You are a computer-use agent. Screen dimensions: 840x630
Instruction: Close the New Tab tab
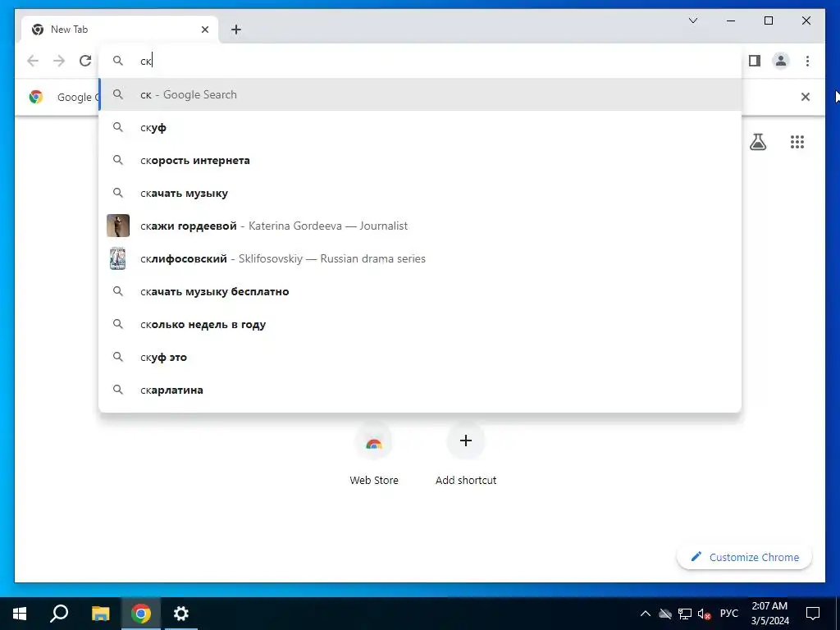click(x=204, y=30)
